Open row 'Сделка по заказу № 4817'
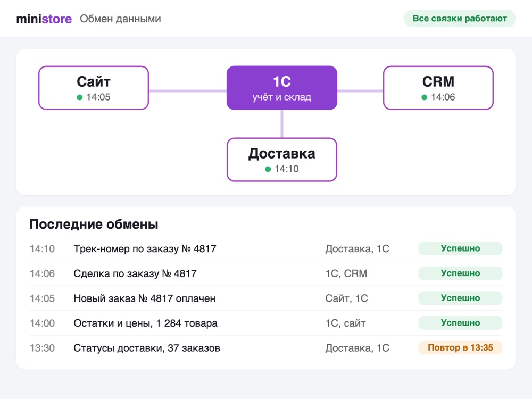This screenshot has height=399, width=532. click(266, 273)
